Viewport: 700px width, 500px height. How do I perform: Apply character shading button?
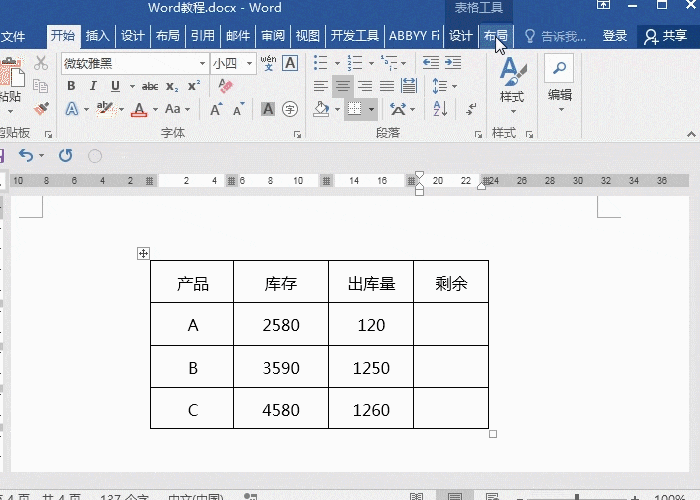(268, 109)
